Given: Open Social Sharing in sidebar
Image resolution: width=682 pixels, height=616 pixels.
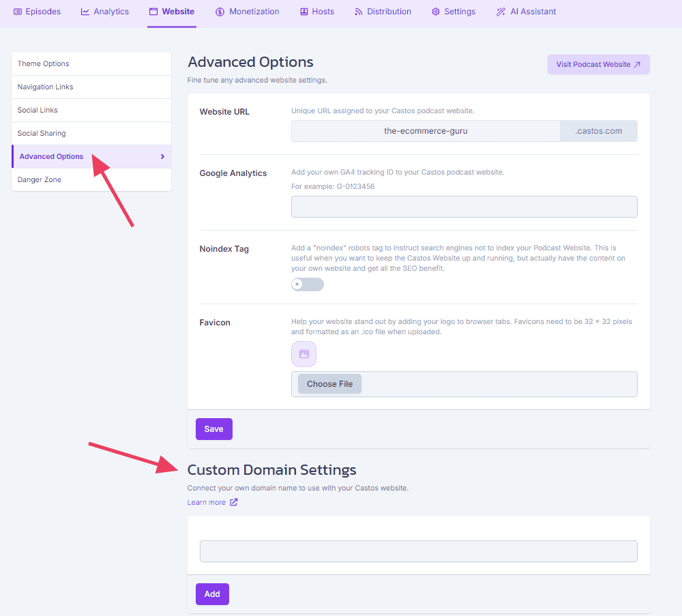Looking at the screenshot, I should [91, 133].
